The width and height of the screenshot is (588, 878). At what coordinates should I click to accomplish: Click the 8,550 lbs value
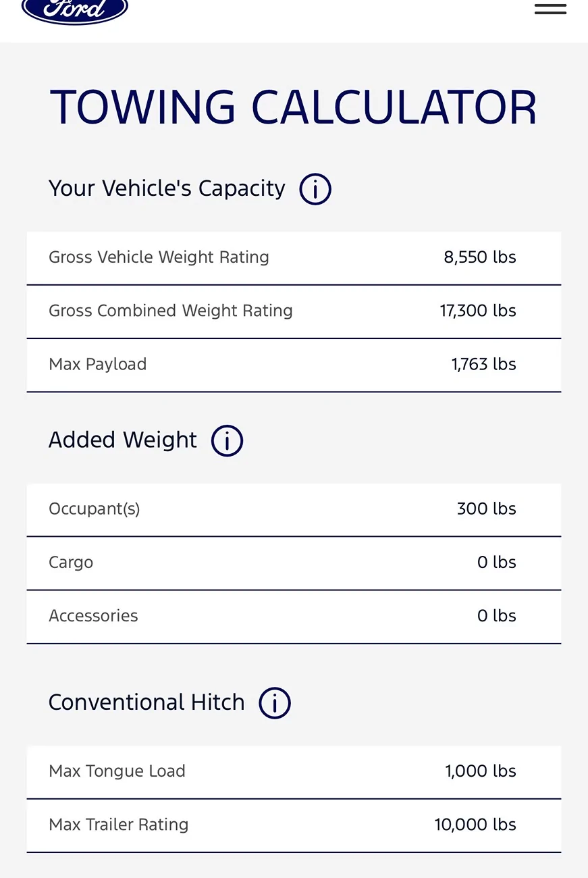click(479, 257)
